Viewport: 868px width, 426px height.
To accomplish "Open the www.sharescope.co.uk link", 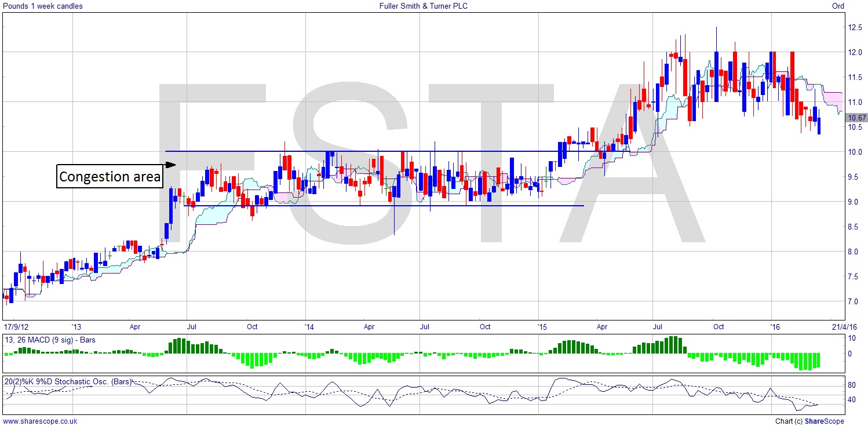I will tap(41, 421).
